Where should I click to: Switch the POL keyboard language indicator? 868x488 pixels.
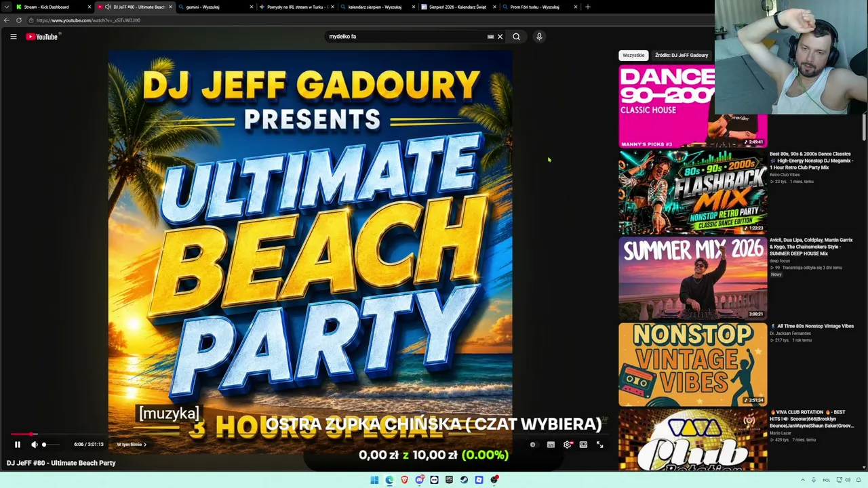827,480
